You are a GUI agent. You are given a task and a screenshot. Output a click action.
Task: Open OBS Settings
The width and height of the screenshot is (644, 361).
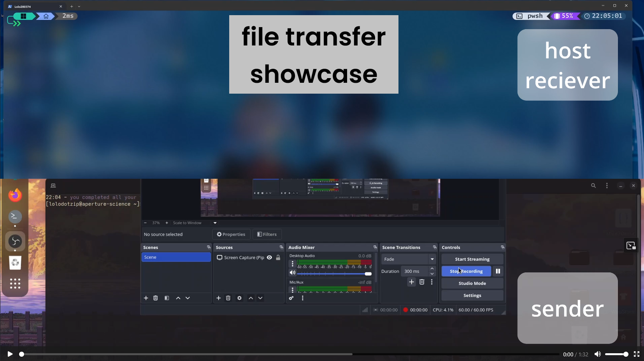[x=472, y=295]
